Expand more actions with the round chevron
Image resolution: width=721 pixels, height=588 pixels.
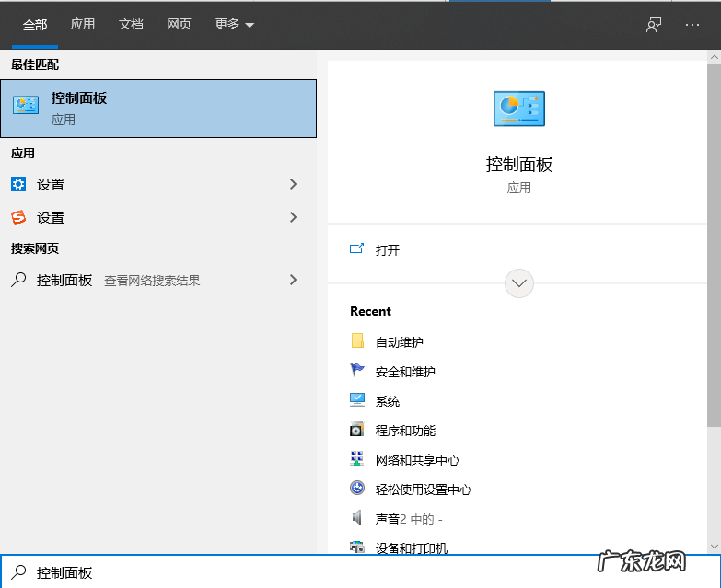519,283
